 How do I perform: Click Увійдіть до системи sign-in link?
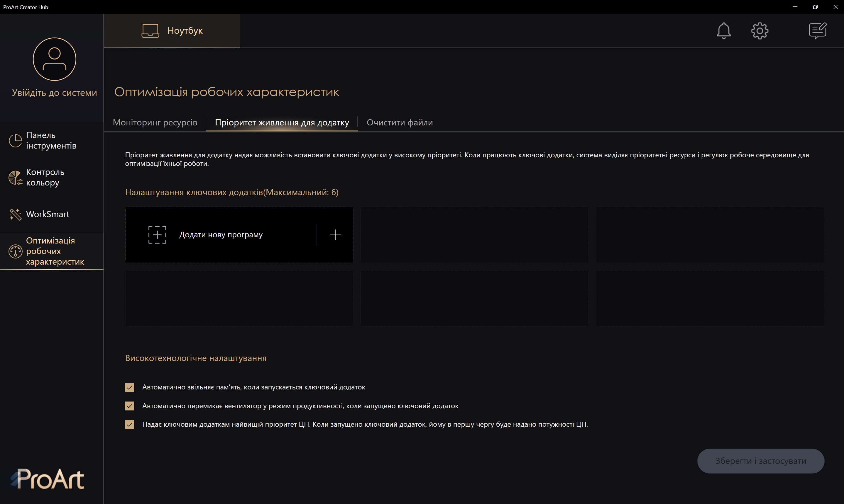coord(54,93)
